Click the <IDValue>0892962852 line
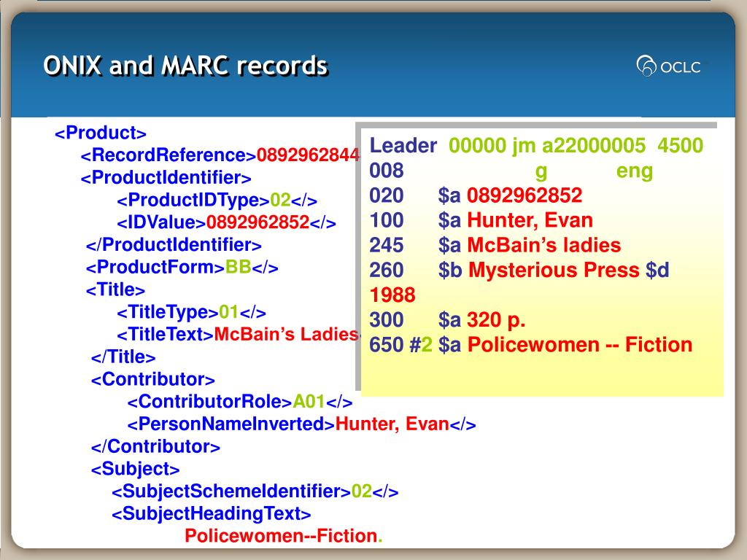747x560 pixels. [x=226, y=222]
